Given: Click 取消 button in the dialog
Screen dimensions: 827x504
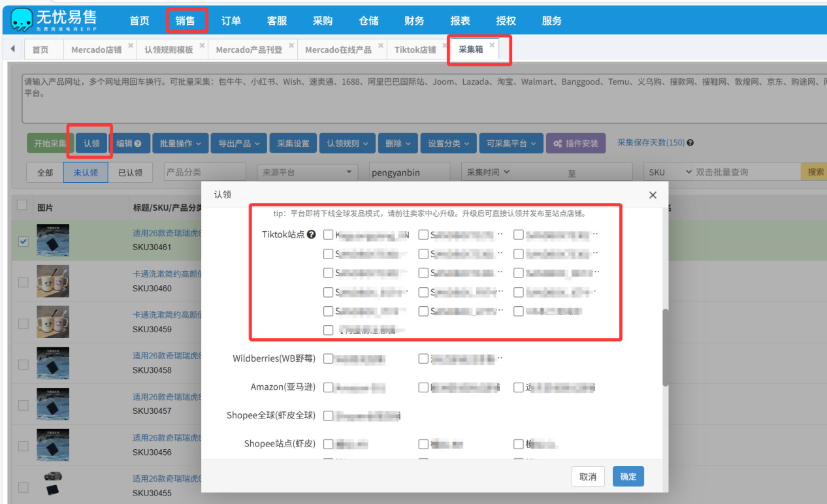Looking at the screenshot, I should (x=587, y=477).
